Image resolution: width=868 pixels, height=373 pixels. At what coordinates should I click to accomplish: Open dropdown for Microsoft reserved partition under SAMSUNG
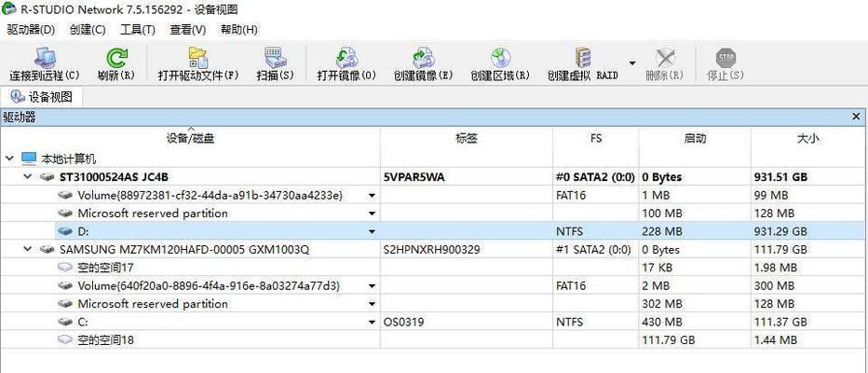[372, 304]
